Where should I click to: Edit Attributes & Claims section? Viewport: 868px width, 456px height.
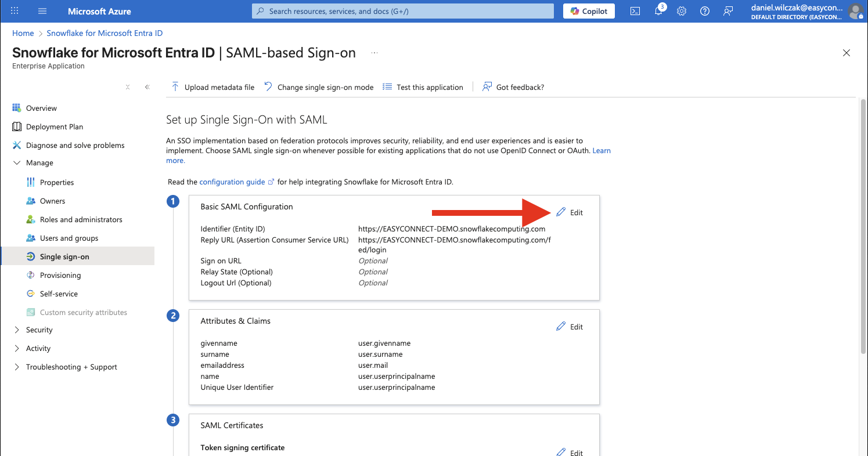(570, 327)
